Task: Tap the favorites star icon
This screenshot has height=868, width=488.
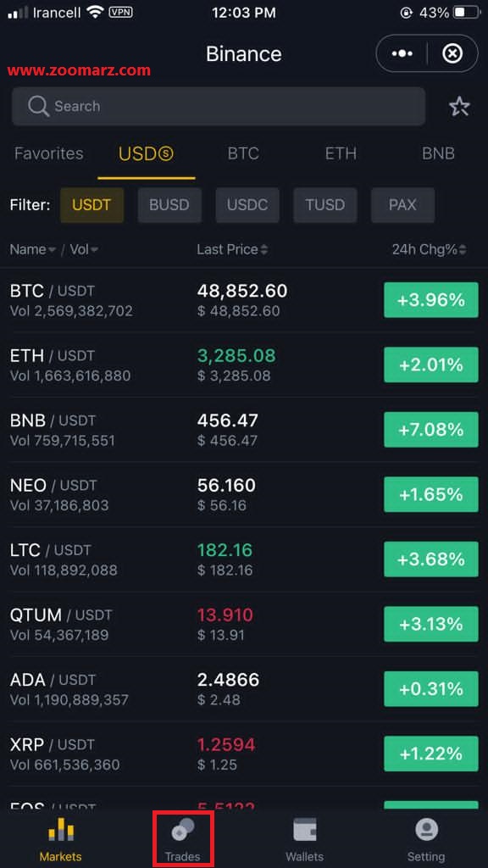Action: coord(459,106)
